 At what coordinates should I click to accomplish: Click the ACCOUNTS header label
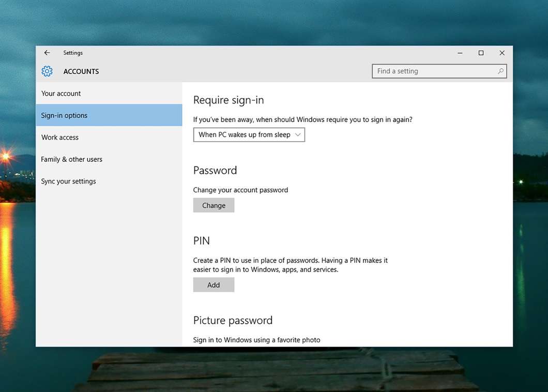(x=81, y=71)
